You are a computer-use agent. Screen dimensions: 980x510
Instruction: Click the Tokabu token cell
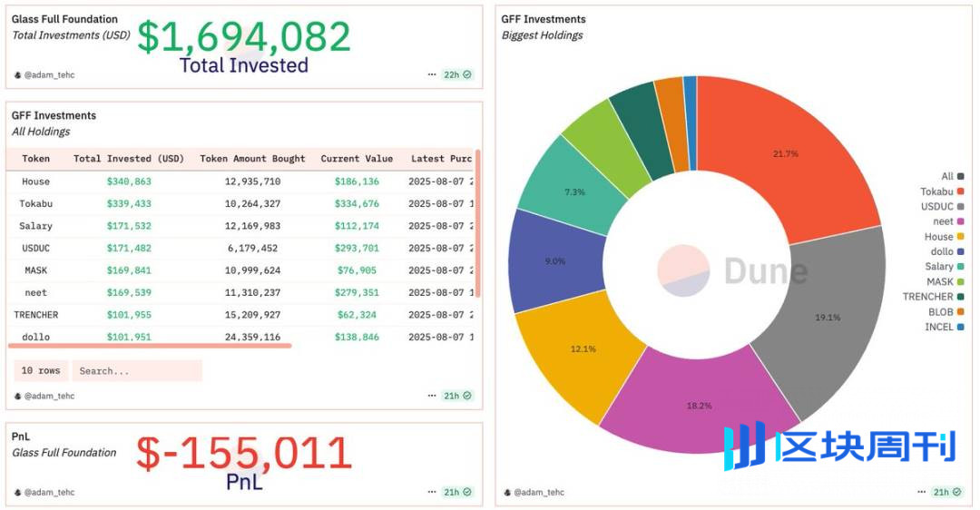(x=35, y=204)
